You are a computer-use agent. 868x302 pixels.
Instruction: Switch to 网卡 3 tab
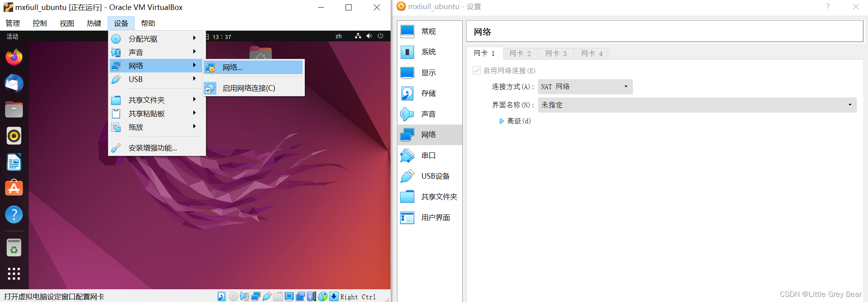pyautogui.click(x=556, y=54)
